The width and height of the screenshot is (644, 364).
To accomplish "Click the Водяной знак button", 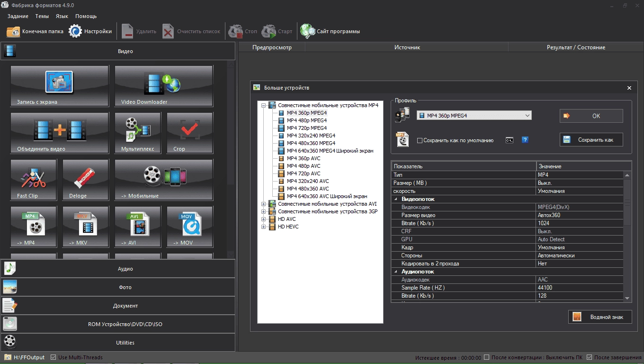I will tap(600, 317).
